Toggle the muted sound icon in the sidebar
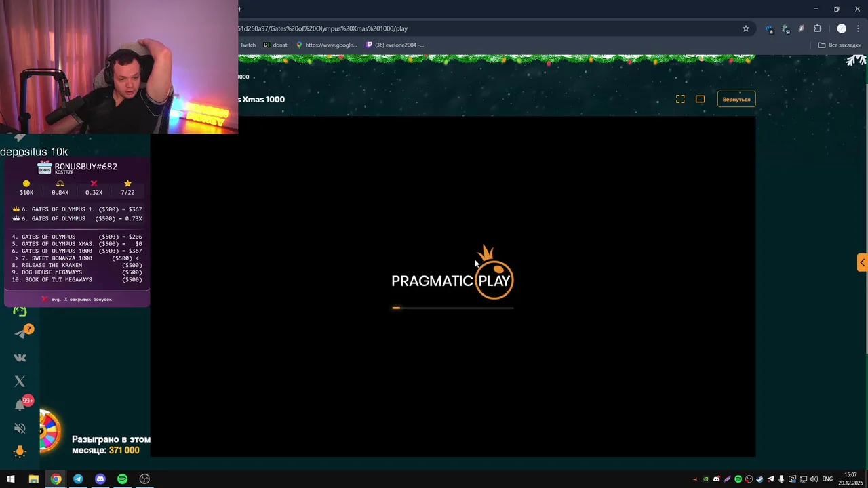The height and width of the screenshot is (488, 868). pos(20,428)
